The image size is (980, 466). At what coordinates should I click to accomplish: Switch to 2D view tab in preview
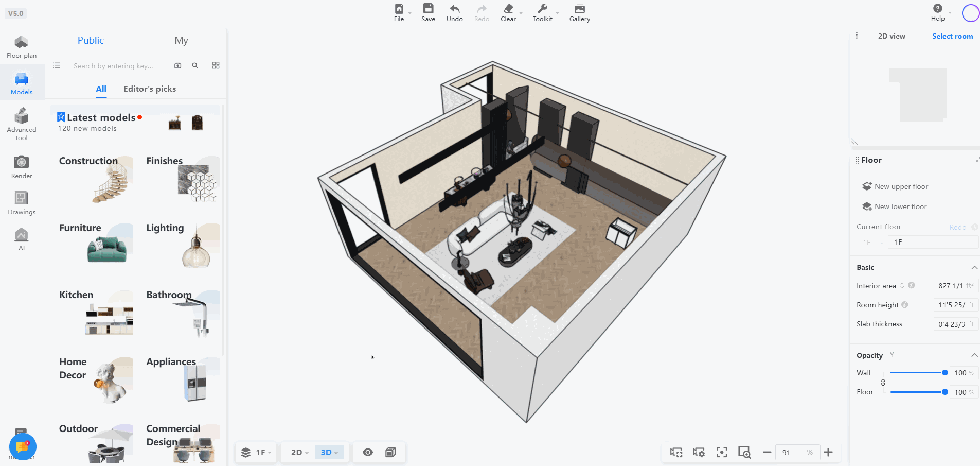tap(892, 36)
